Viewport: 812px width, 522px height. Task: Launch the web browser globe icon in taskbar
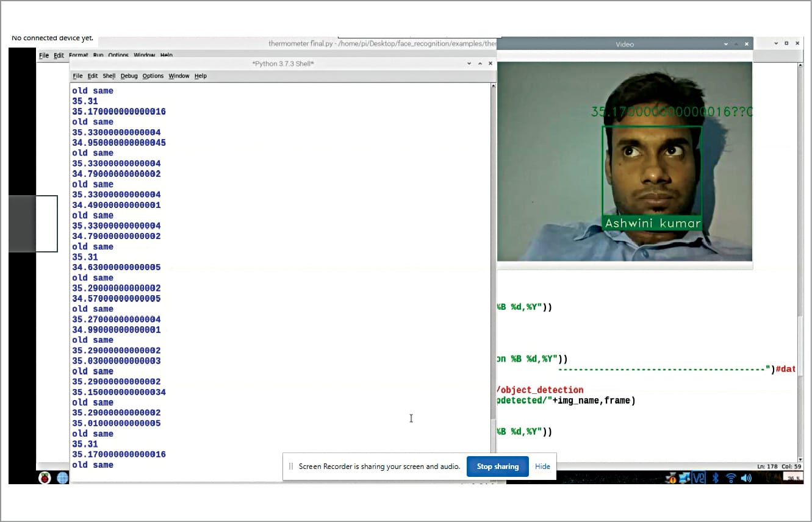[x=63, y=478]
